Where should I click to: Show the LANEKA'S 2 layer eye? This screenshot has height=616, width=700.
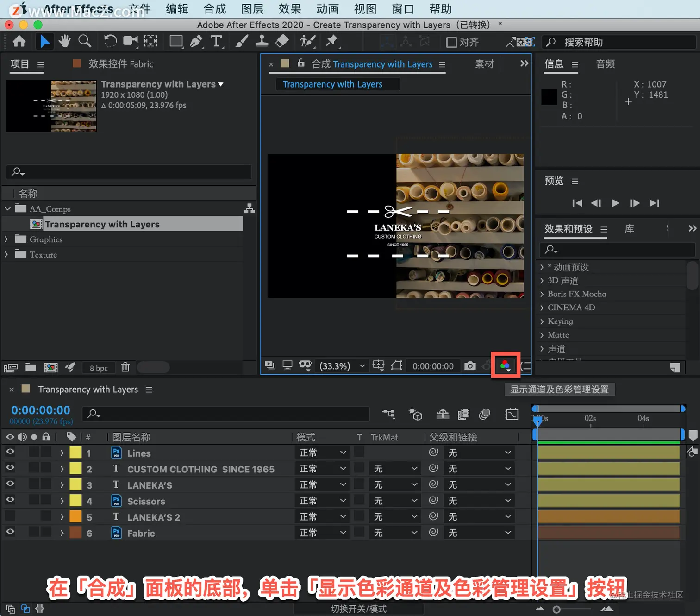(x=10, y=516)
